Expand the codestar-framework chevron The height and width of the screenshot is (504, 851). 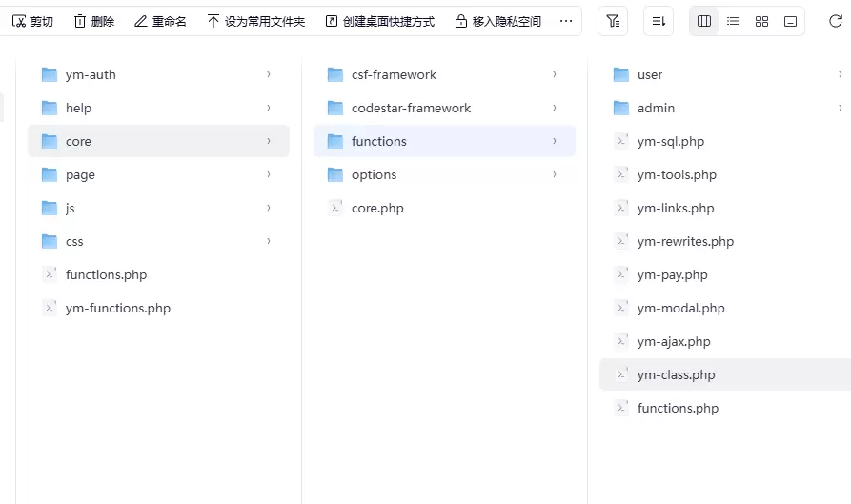point(555,108)
